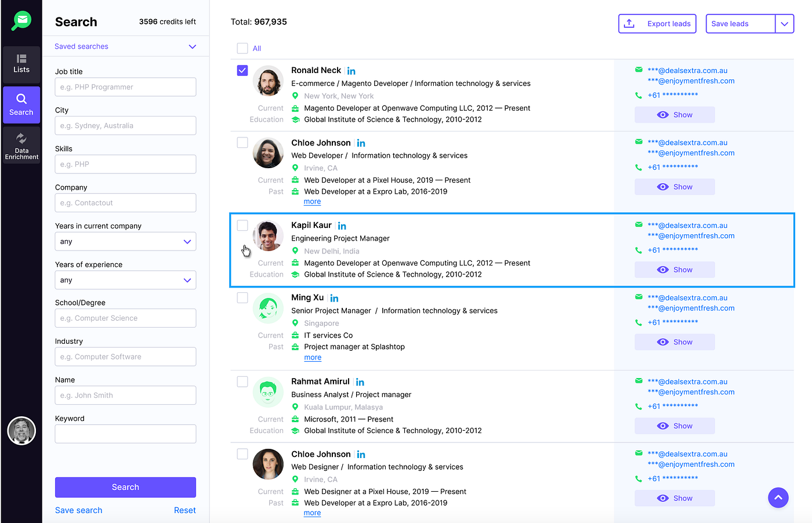The image size is (812, 523).
Task: Open the Search sidebar section
Action: [x=21, y=105]
